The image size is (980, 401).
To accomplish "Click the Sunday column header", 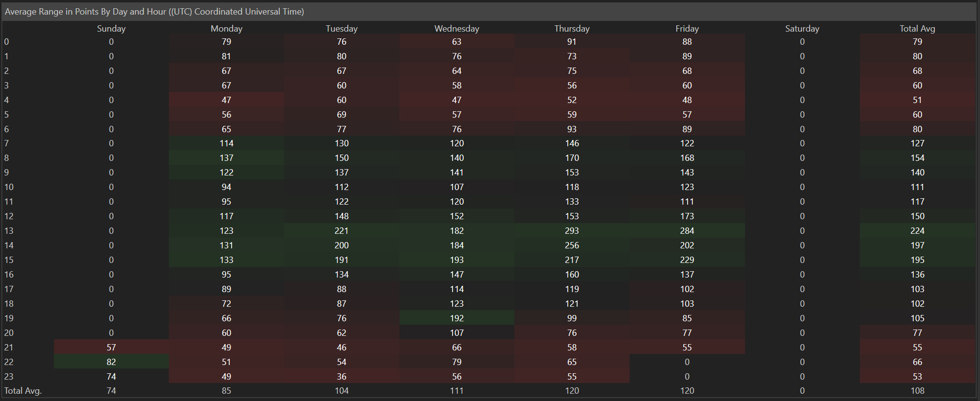I will pos(111,29).
